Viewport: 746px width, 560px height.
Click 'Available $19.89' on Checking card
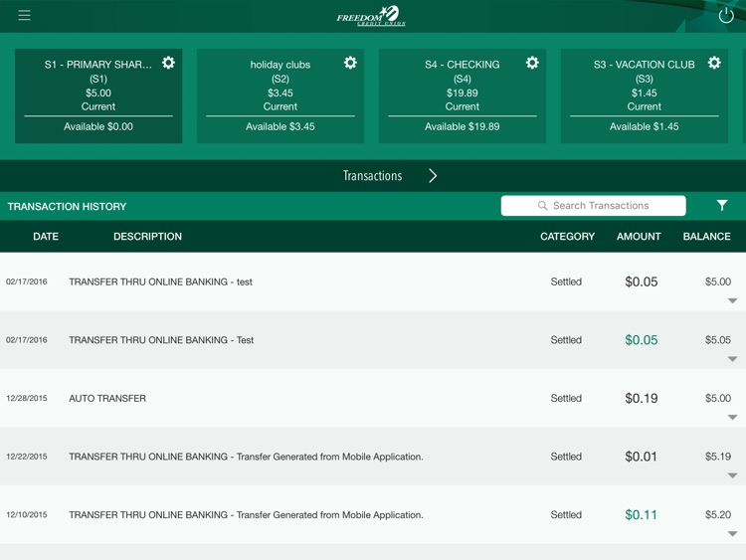point(462,126)
